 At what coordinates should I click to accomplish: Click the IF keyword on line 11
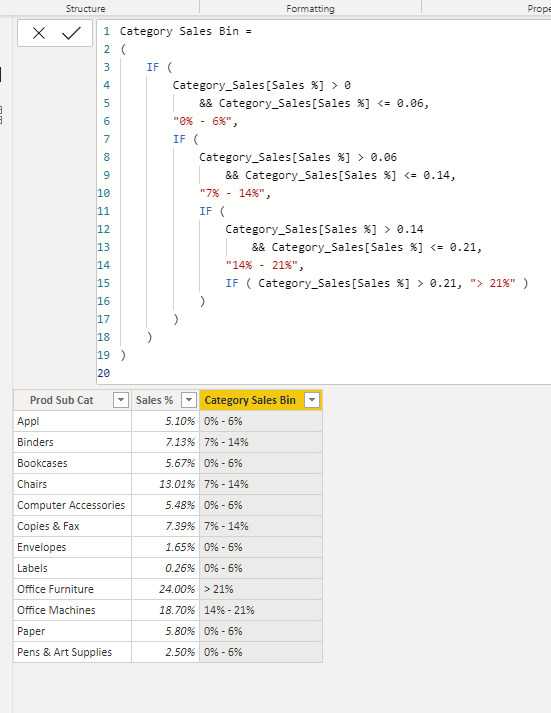click(205, 211)
